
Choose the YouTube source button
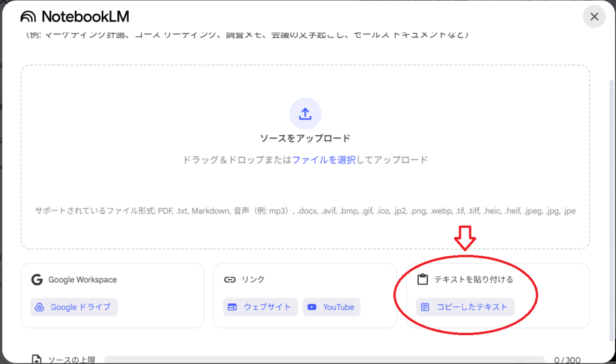pos(331,307)
